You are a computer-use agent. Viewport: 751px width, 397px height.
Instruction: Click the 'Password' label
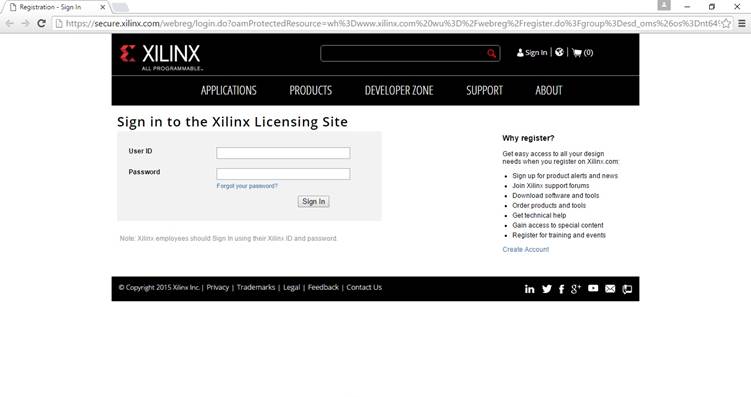pos(144,172)
